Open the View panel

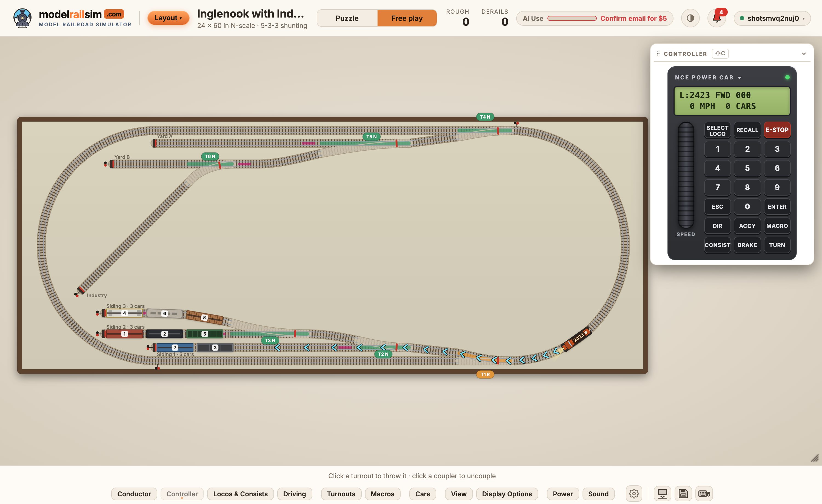459,494
